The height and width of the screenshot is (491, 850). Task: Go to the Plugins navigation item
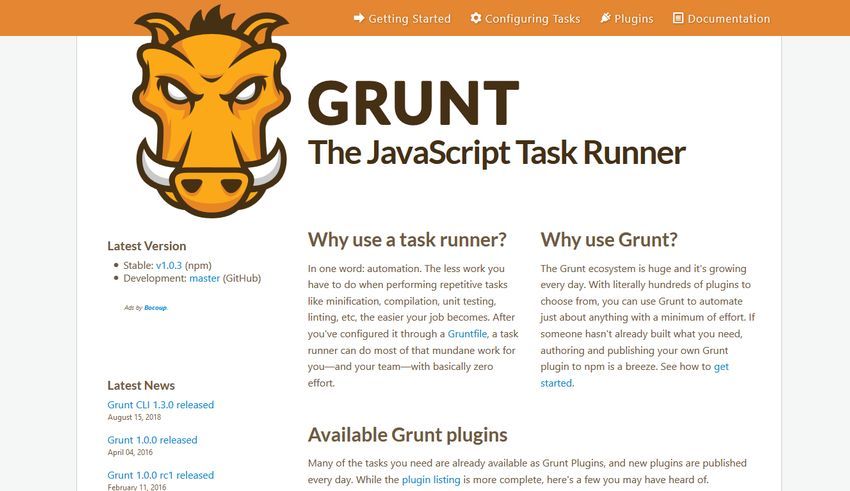click(x=627, y=18)
